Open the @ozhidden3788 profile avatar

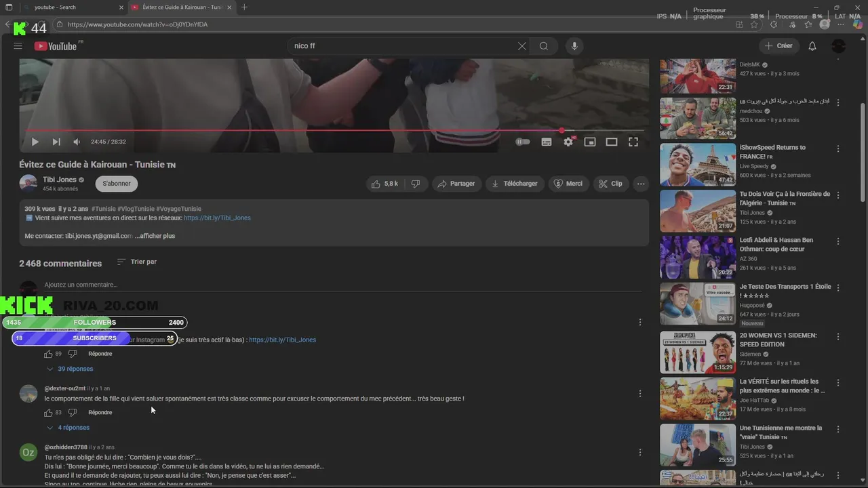point(28,452)
